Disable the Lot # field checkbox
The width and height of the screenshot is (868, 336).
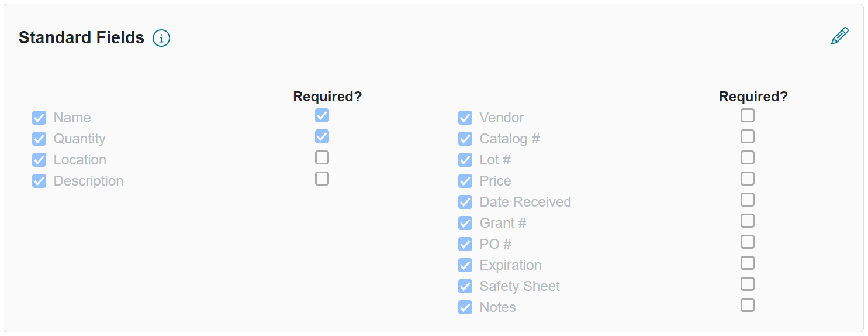[465, 160]
